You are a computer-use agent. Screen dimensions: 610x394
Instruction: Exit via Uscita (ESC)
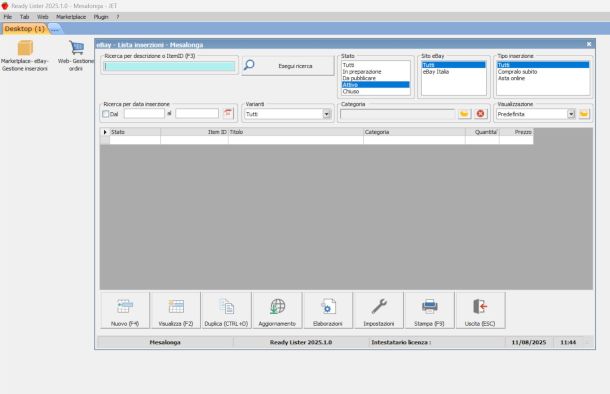tap(480, 310)
